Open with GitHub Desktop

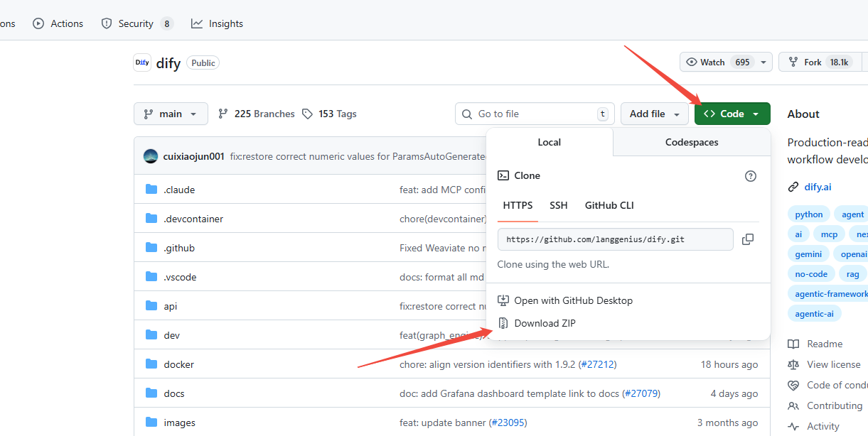pyautogui.click(x=573, y=300)
